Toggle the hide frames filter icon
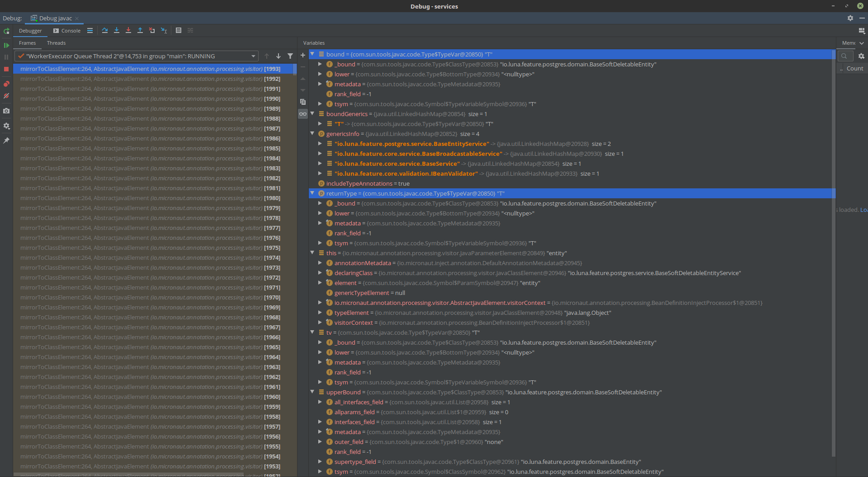The height and width of the screenshot is (477, 868). (290, 56)
